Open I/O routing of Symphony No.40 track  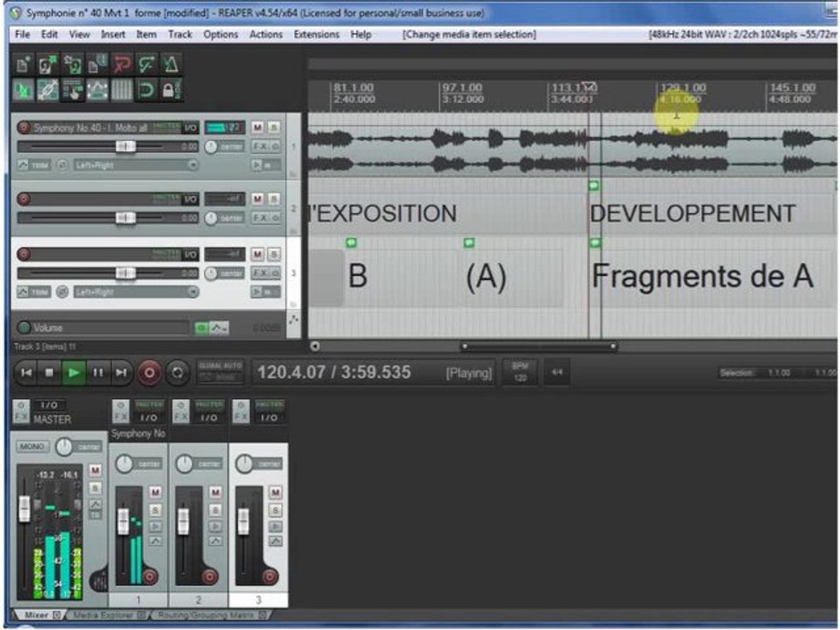(x=191, y=128)
